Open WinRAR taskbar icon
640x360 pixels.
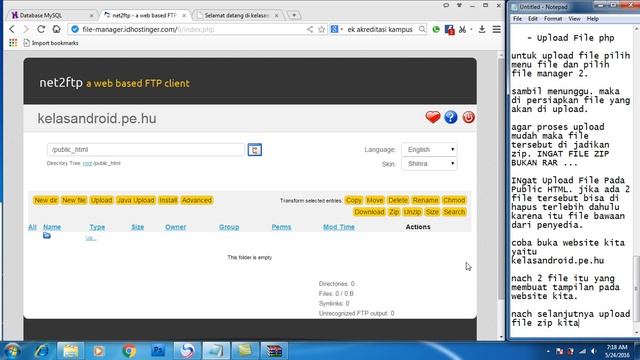tap(274, 351)
